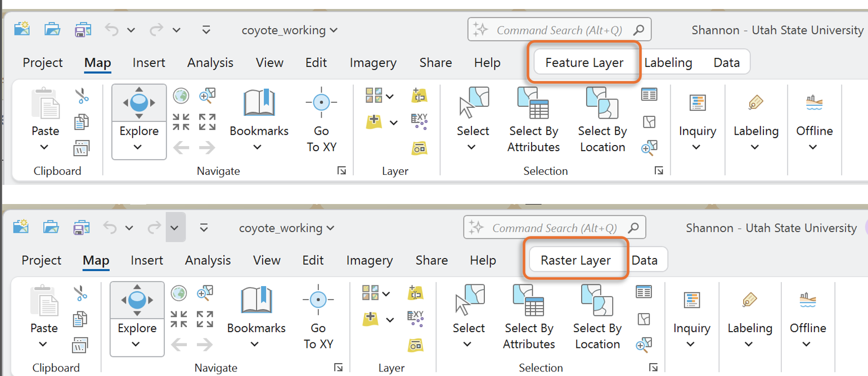The height and width of the screenshot is (376, 868).
Task: Switch to the Raster Layer contextual tab
Action: (576, 260)
